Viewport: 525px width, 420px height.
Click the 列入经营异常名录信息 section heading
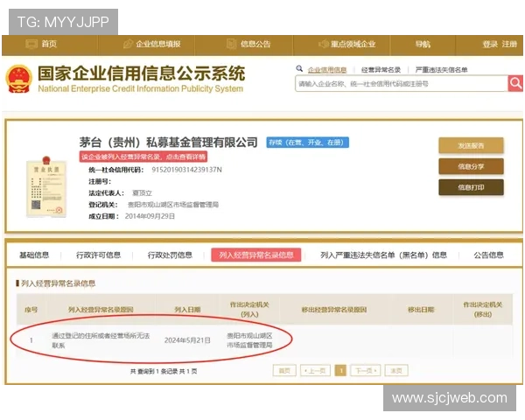59,283
